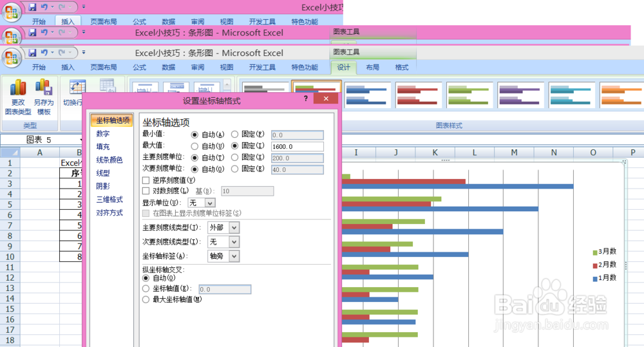The width and height of the screenshot is (644, 347).
Task: Open 公式 tab in the front window ribbon
Action: [139, 68]
